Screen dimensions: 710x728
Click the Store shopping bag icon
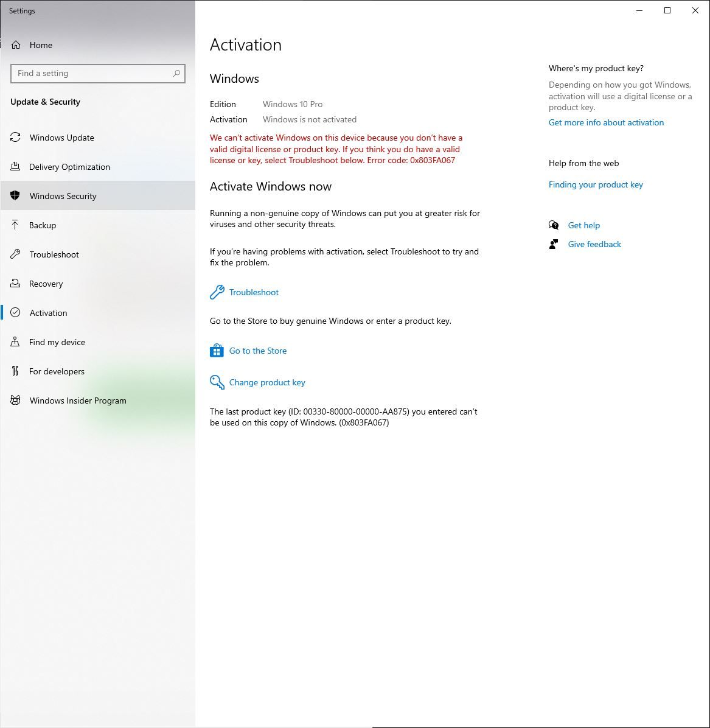[x=217, y=351]
